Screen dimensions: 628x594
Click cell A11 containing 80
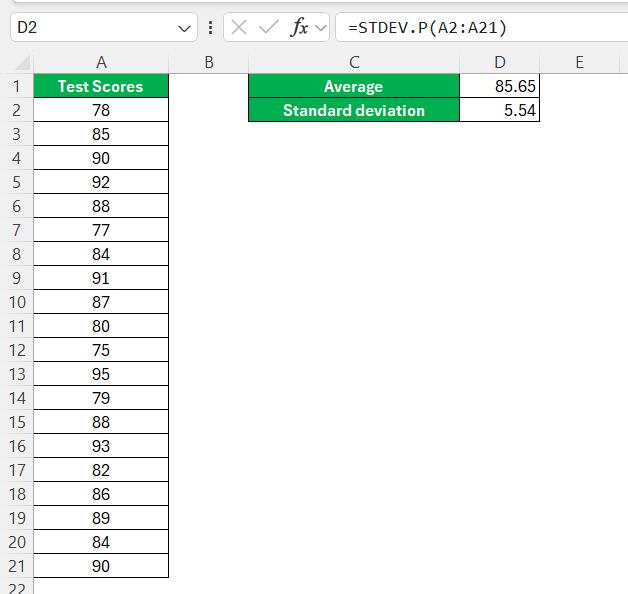[101, 326]
